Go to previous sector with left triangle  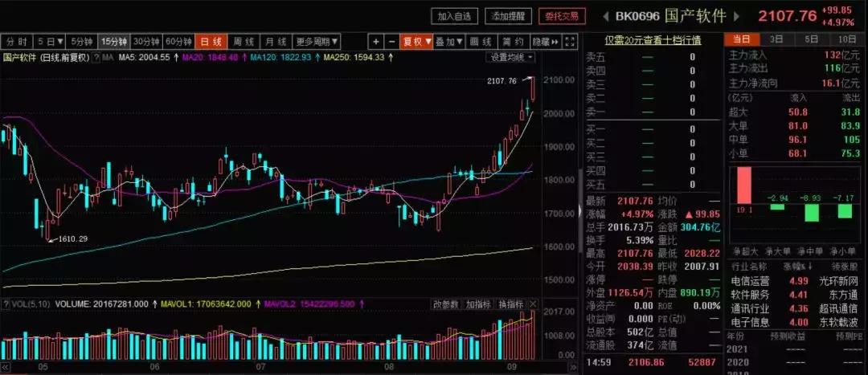click(606, 16)
